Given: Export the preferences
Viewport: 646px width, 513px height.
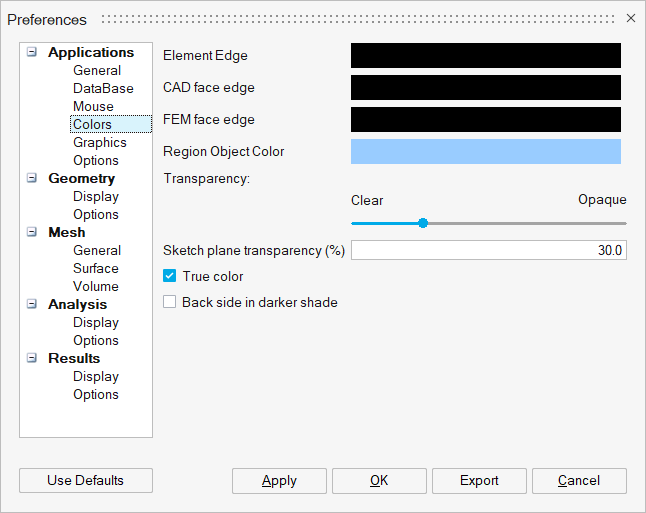Looking at the screenshot, I should click(x=479, y=481).
